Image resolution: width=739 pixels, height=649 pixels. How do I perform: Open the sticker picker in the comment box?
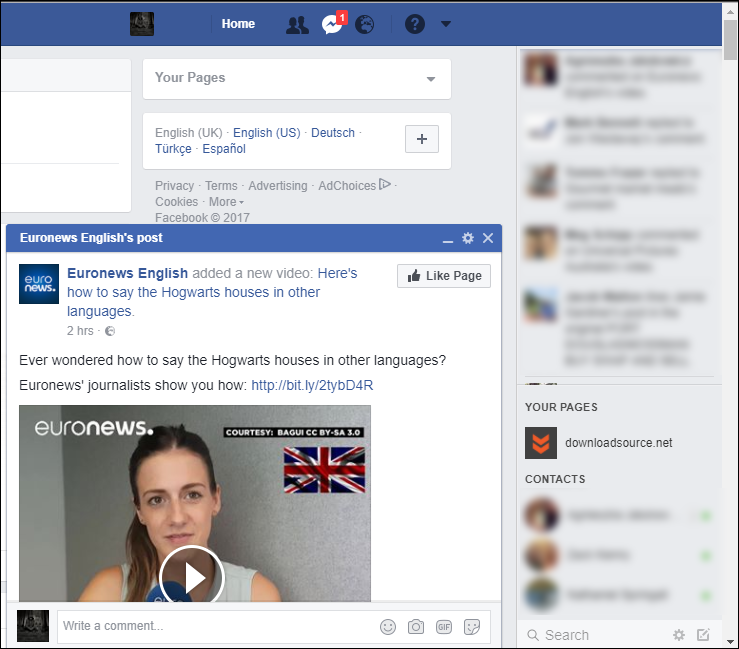click(x=472, y=627)
